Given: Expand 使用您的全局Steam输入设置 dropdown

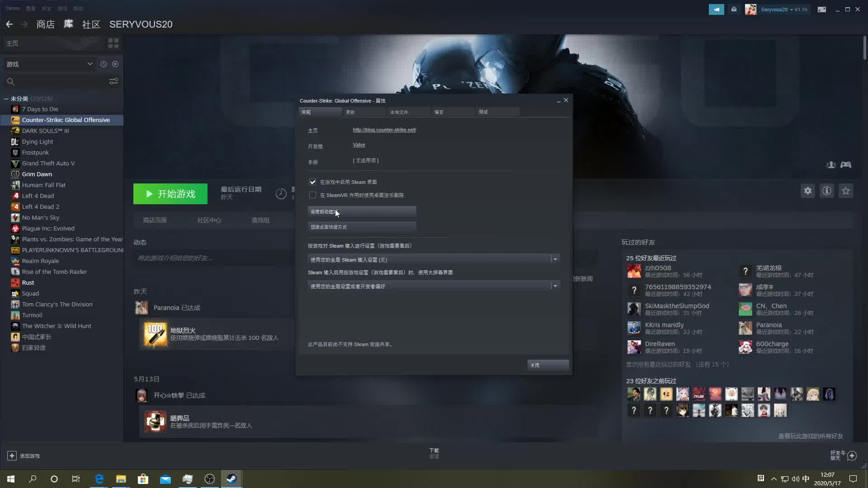Looking at the screenshot, I should [x=554, y=259].
